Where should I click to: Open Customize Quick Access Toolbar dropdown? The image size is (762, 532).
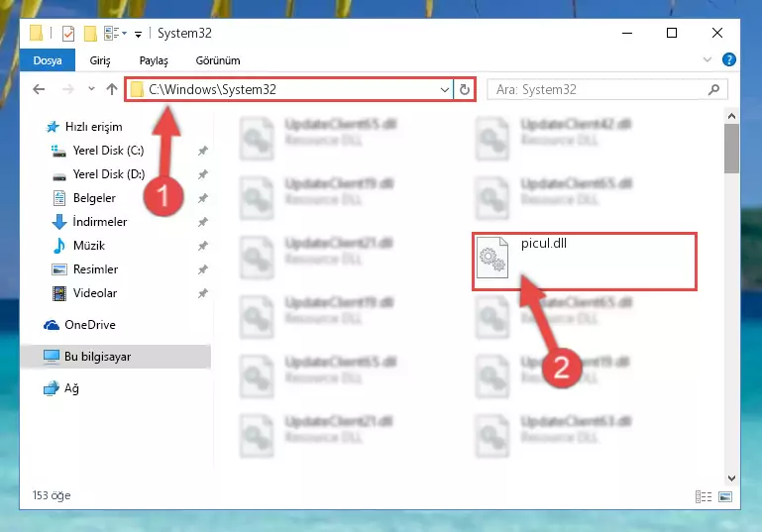click(138, 34)
